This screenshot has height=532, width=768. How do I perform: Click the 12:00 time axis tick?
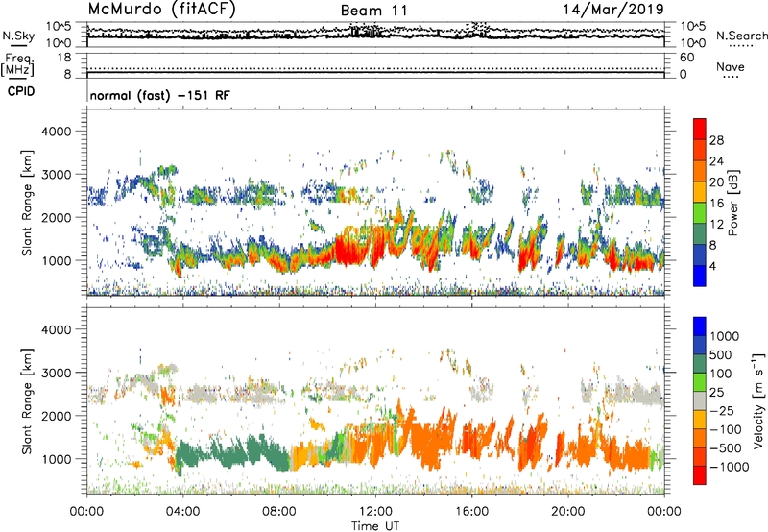click(375, 512)
